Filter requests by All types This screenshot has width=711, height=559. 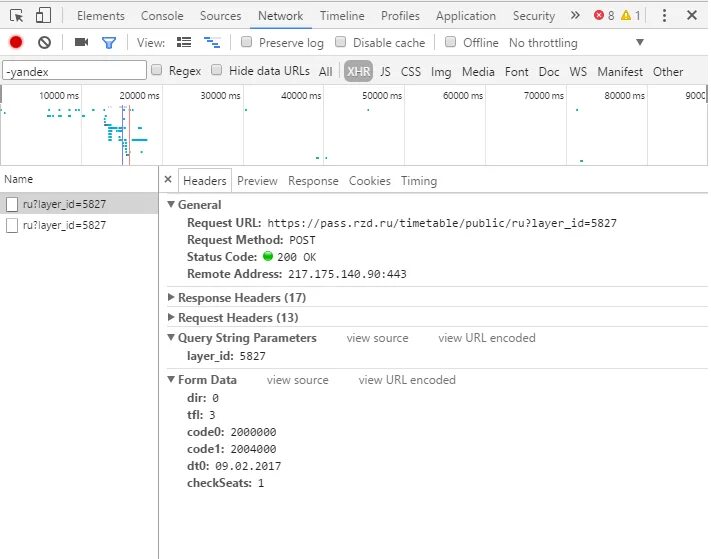coord(326,72)
